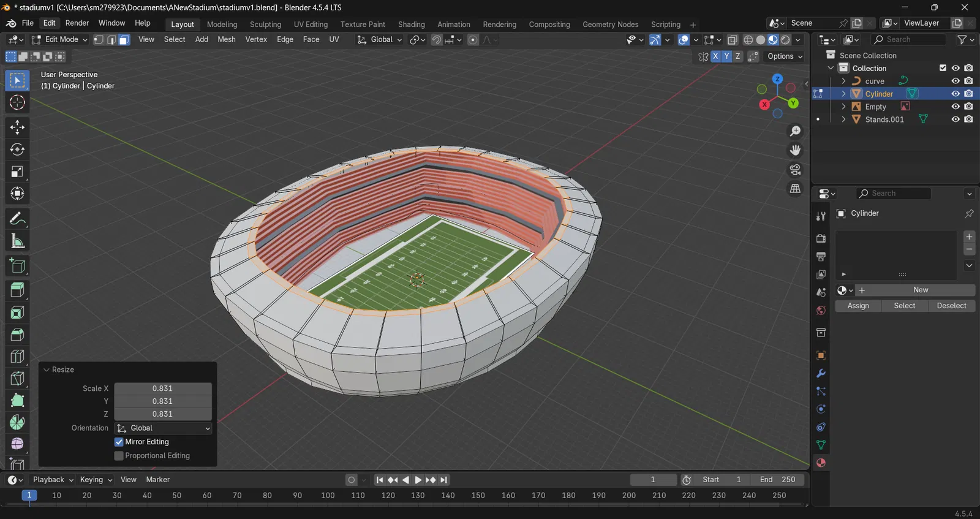This screenshot has width=980, height=519.
Task: Open the Object Data properties tab
Action: point(821,445)
